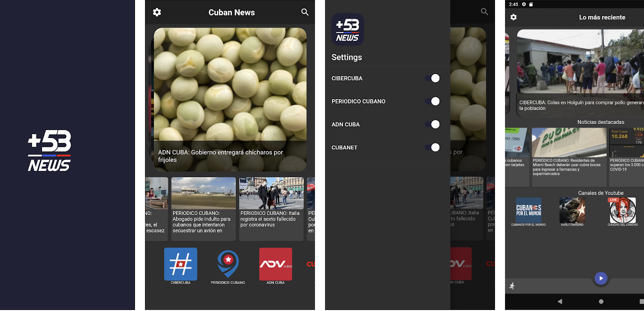Click the 'Canales de Youtube' section heading
The image size is (644, 311).
[x=601, y=193]
